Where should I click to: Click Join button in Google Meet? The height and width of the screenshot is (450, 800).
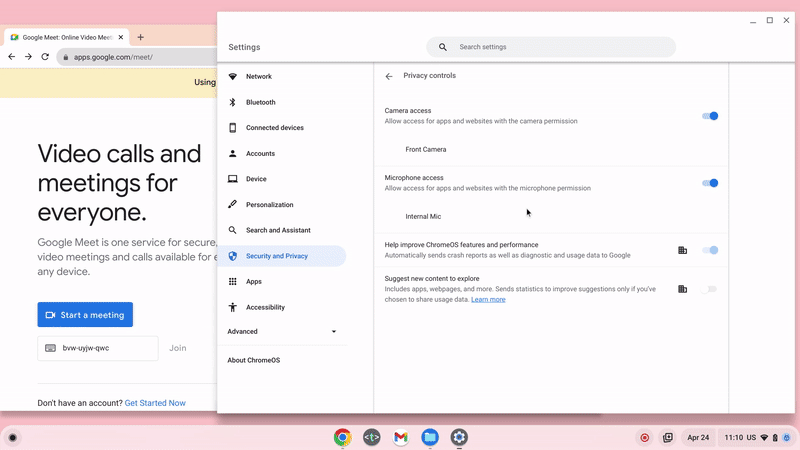178,348
